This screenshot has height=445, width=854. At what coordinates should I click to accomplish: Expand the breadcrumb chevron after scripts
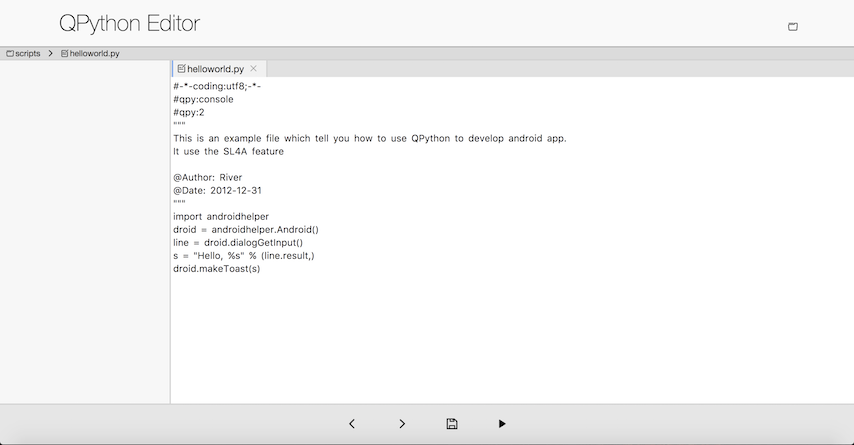tap(50, 53)
